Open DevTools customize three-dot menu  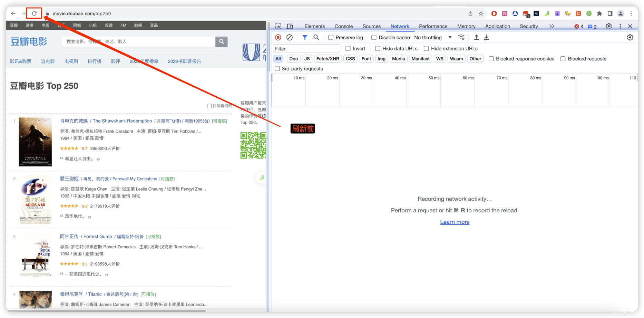point(620,26)
